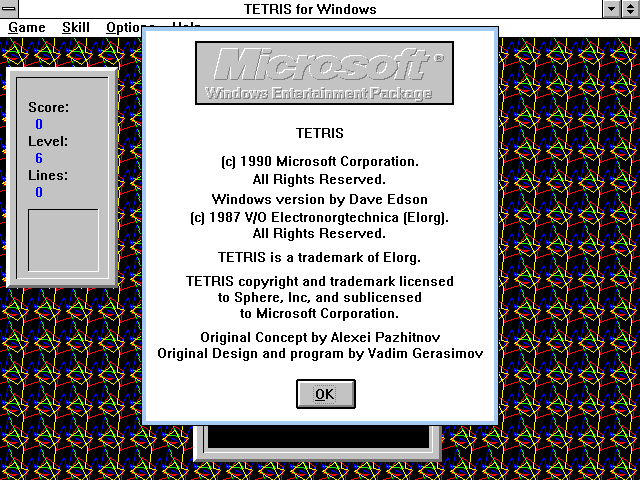
Task: Open the Skill menu
Action: click(76, 28)
